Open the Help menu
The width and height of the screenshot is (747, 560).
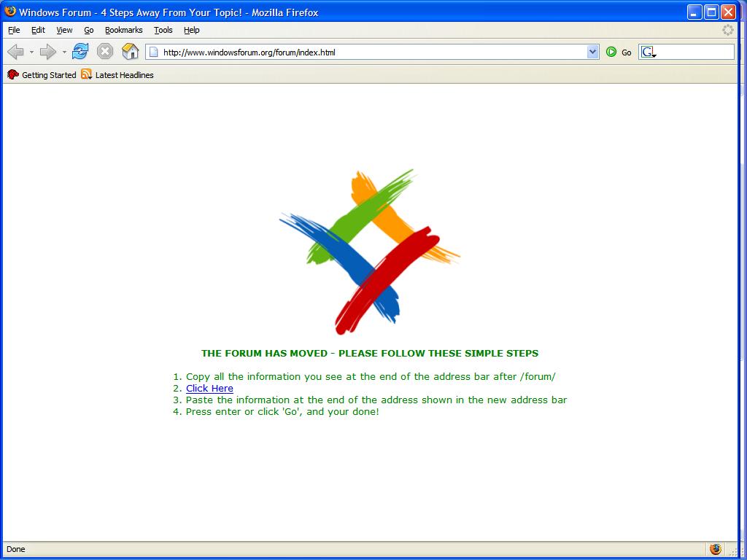click(x=192, y=30)
